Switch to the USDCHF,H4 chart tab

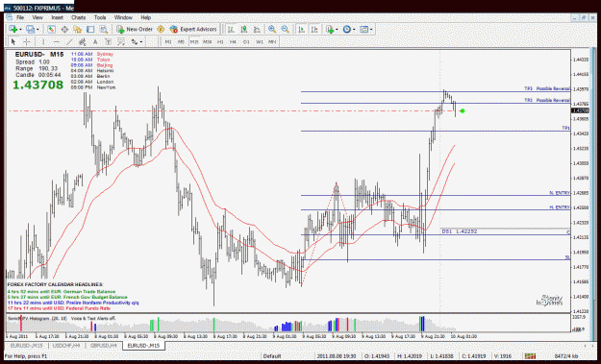[x=66, y=346]
